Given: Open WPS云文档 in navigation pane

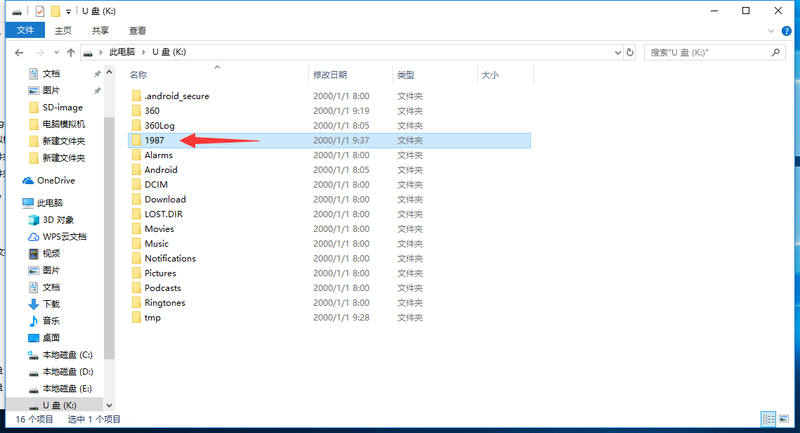Looking at the screenshot, I should point(64,237).
